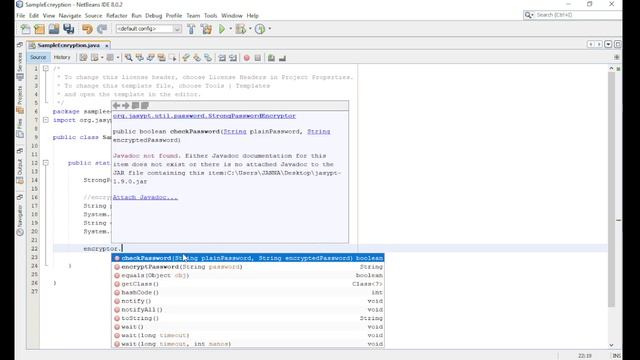Click the Previous Bookmark icon

pos(186,58)
